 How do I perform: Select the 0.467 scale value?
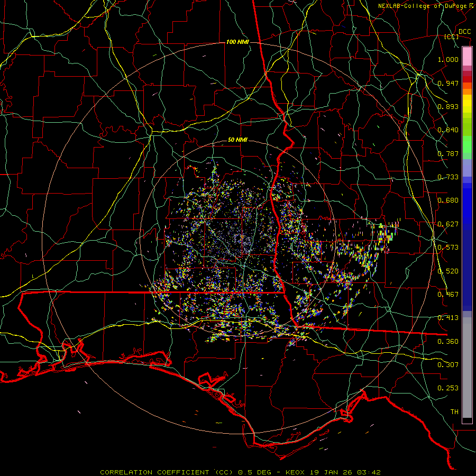pos(448,295)
